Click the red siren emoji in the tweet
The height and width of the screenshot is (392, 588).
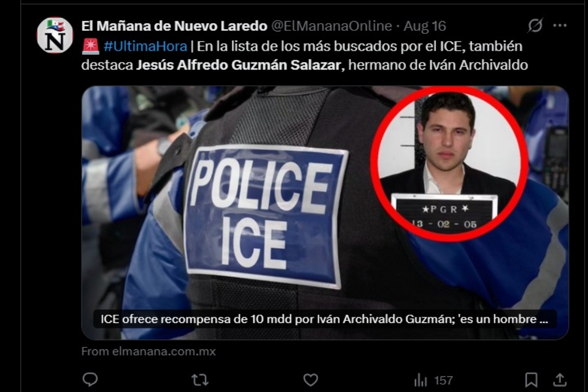click(90, 46)
